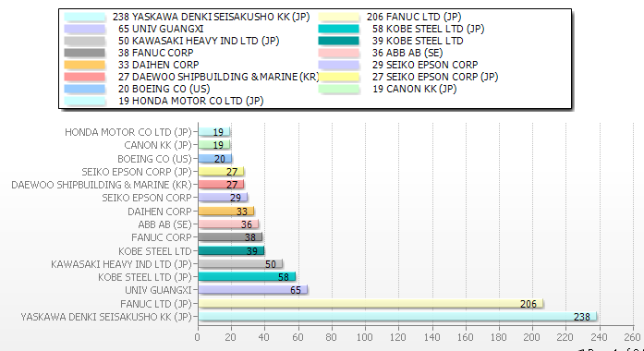Select the yellow SEIKO EPSON CORP (JP) bar
The height and width of the screenshot is (351, 644).
221,171
